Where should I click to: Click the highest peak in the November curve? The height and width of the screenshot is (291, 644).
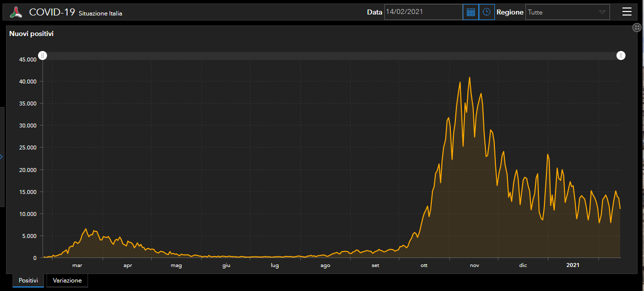click(x=469, y=77)
